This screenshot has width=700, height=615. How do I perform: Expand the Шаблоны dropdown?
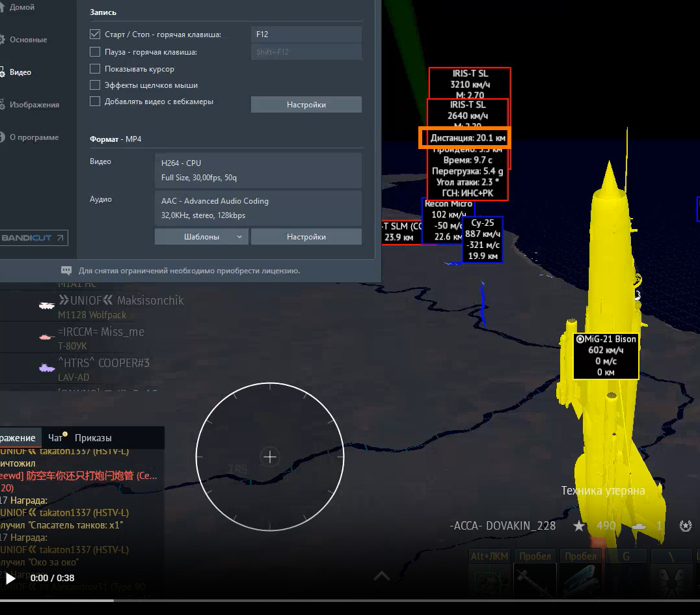[x=201, y=237]
